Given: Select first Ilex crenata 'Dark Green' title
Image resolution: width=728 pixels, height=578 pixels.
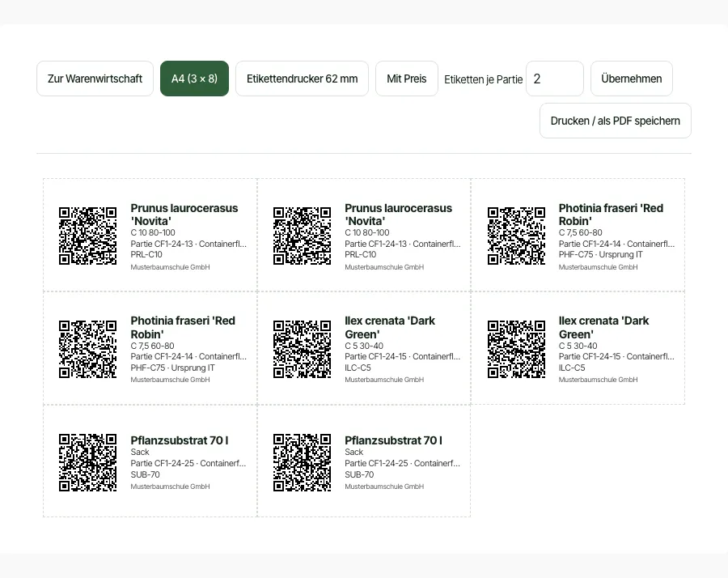Looking at the screenshot, I should tap(390, 328).
